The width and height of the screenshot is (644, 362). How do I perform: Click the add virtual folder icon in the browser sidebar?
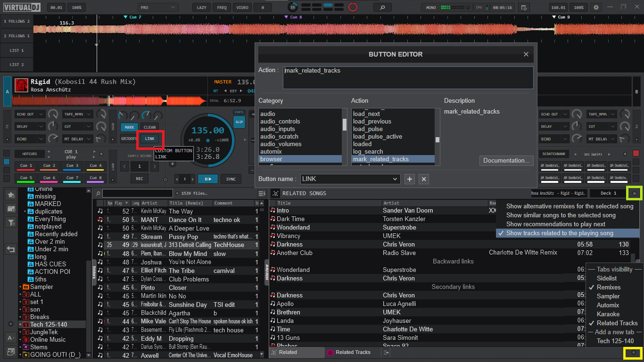click(10, 208)
